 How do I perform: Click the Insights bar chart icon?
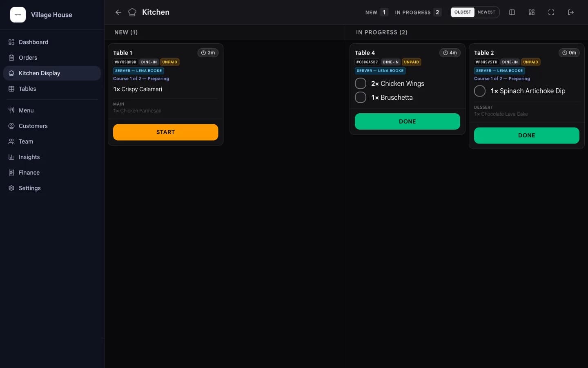pos(11,157)
